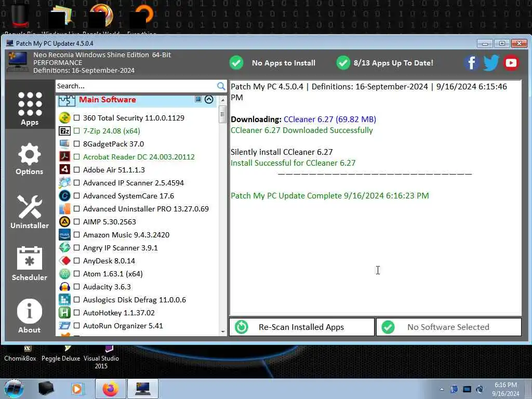
Task: Open Firefox from the taskbar
Action: 111,389
